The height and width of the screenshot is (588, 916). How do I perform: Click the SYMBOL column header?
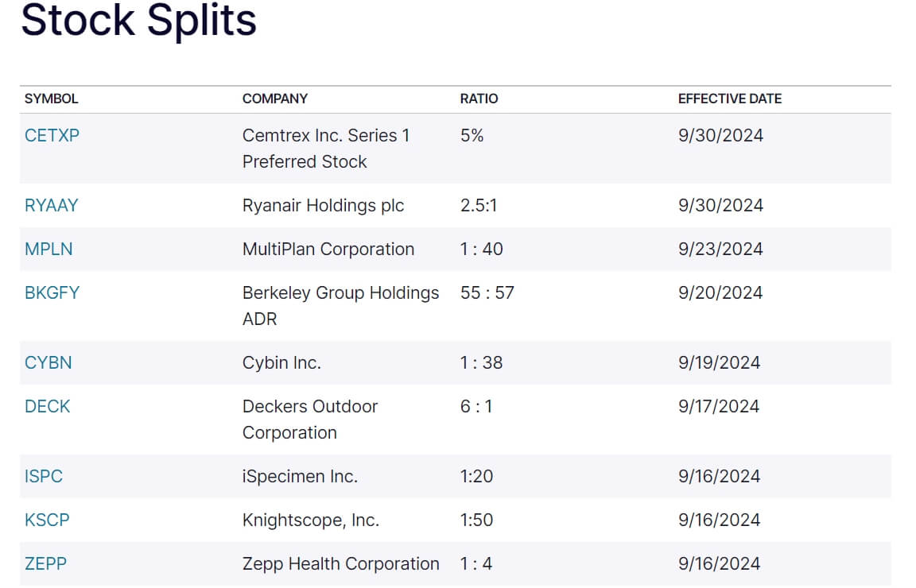click(52, 99)
